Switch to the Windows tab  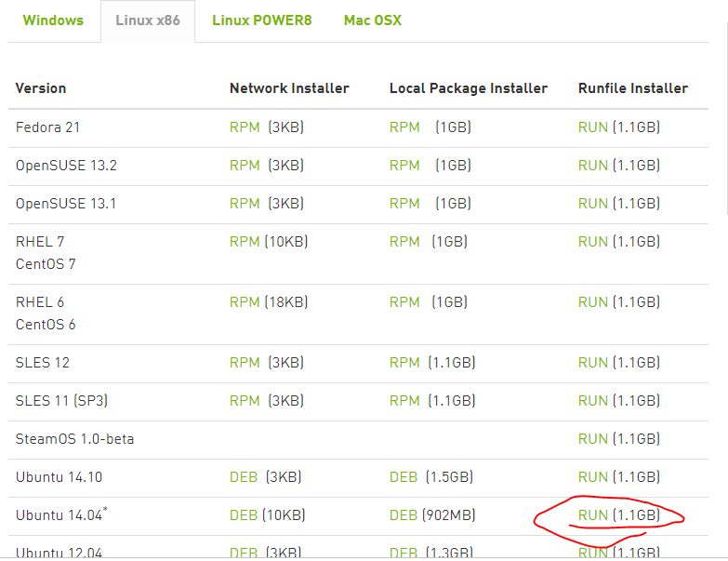tap(53, 20)
